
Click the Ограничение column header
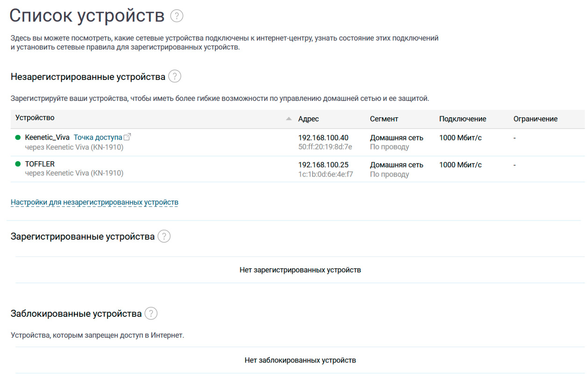point(535,119)
